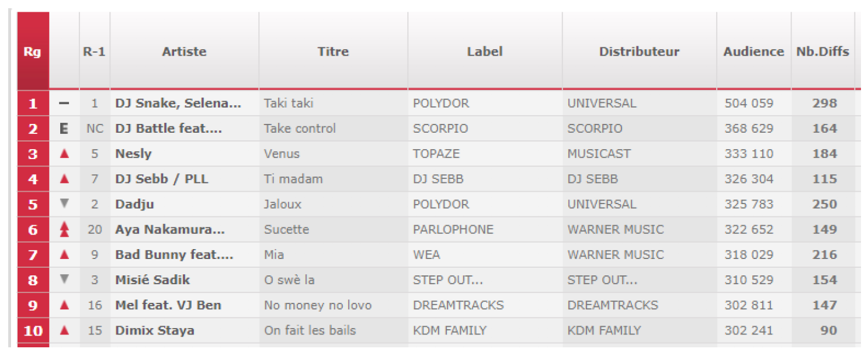Click the up arrow icon beside Nesly
This screenshot has height=359, width=868.
(x=65, y=154)
